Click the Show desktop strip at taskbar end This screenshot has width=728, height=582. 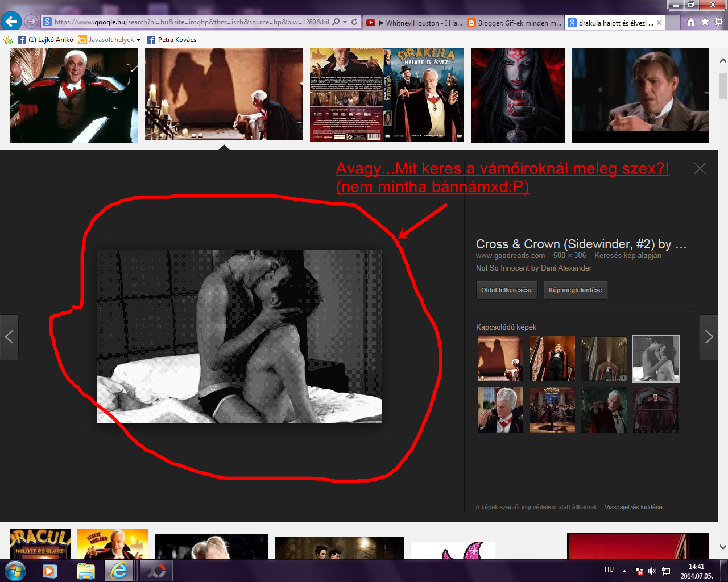pos(724,571)
